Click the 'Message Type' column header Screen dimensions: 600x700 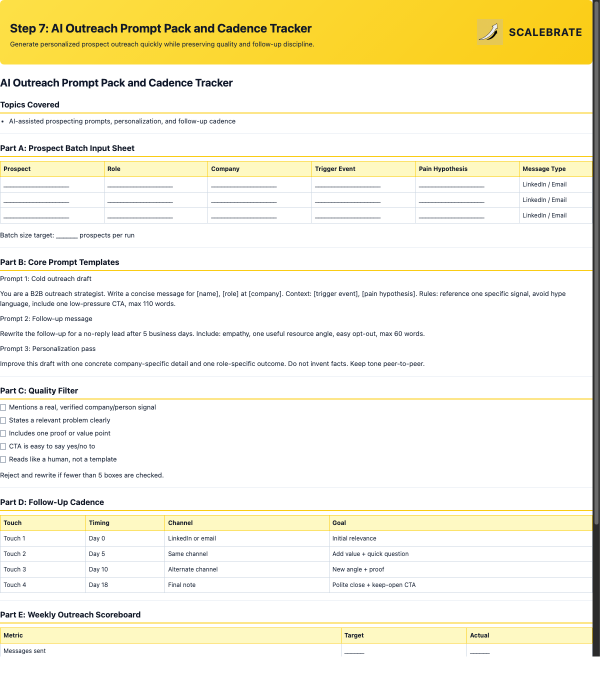coord(555,169)
